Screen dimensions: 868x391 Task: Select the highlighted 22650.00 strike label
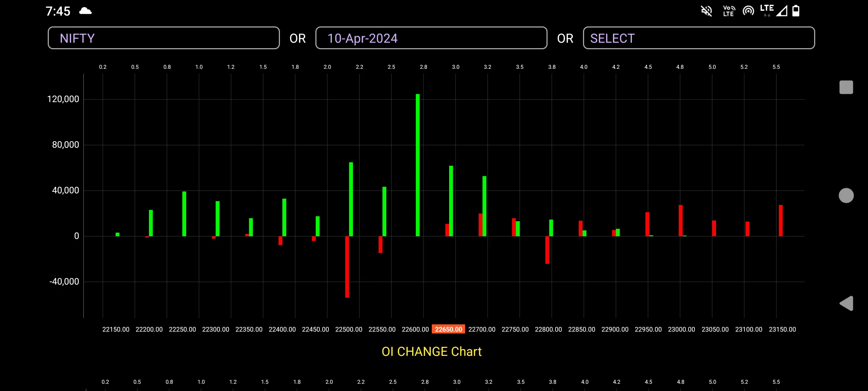coord(448,329)
